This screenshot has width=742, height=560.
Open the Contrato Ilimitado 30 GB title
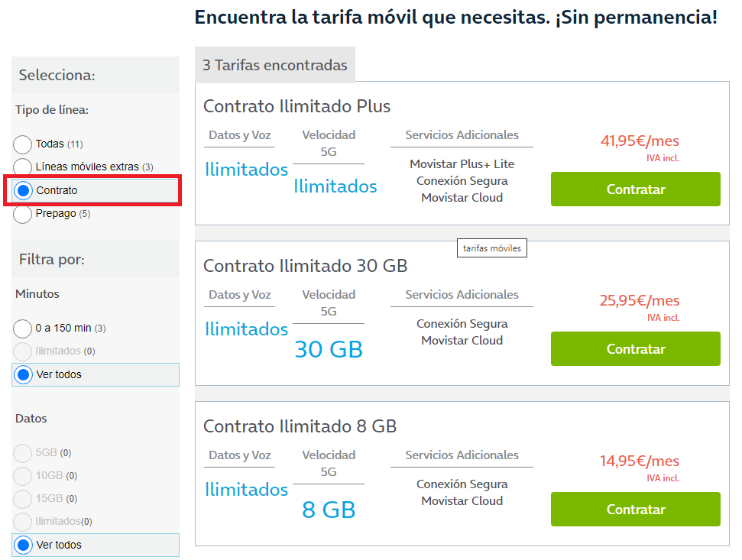pyautogui.click(x=305, y=266)
